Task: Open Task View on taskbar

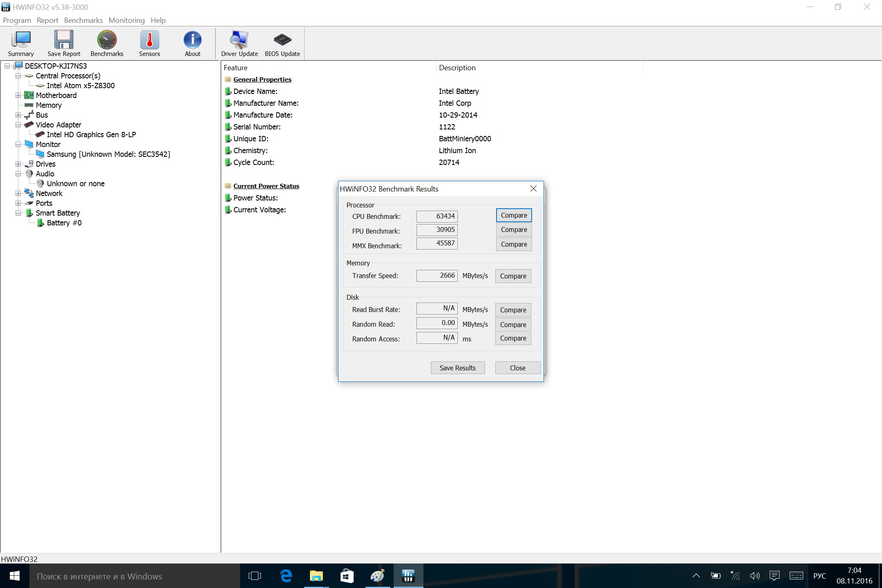Action: [x=255, y=576]
